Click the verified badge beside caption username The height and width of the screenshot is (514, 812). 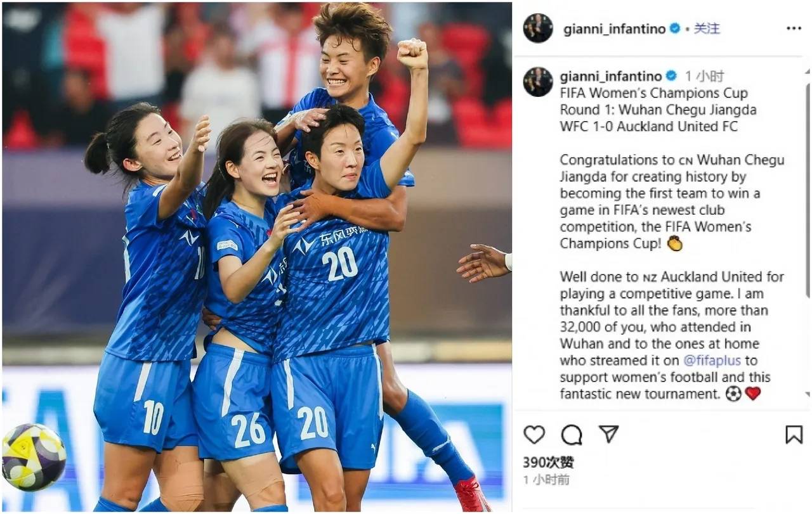coord(671,76)
